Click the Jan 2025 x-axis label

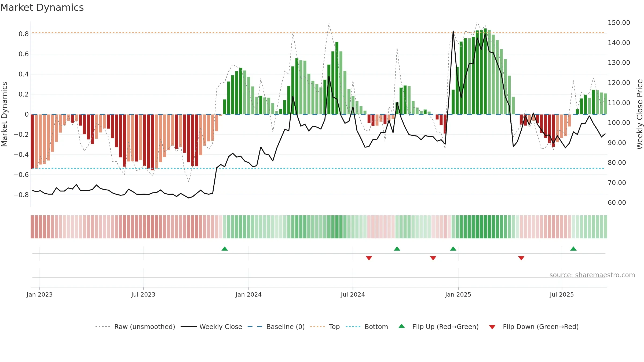pyautogui.click(x=458, y=294)
